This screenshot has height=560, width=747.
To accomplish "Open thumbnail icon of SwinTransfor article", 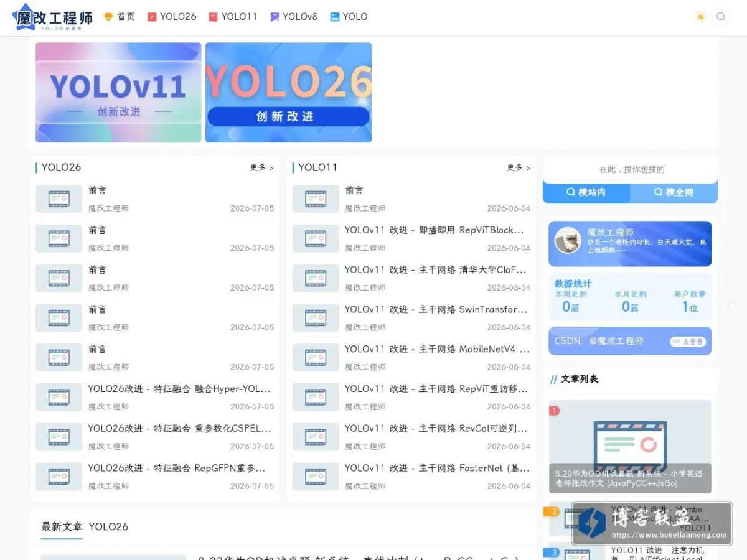I will point(316,318).
